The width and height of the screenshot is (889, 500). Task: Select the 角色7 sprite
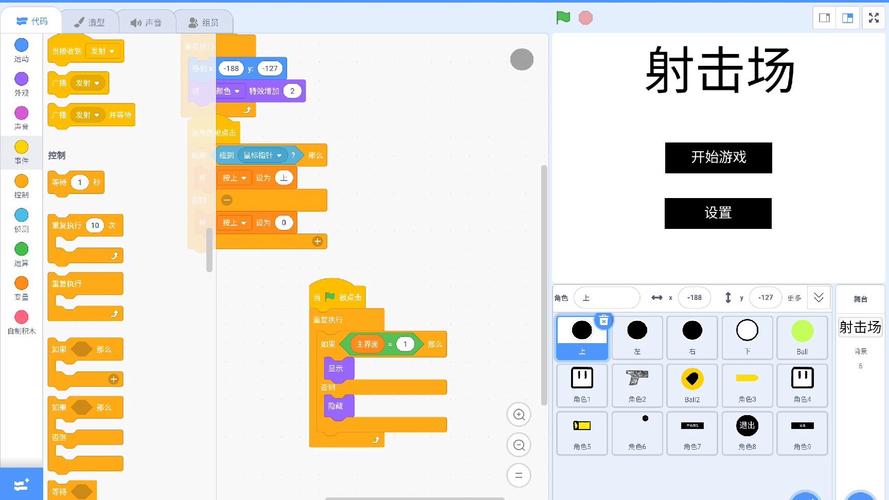(692, 433)
